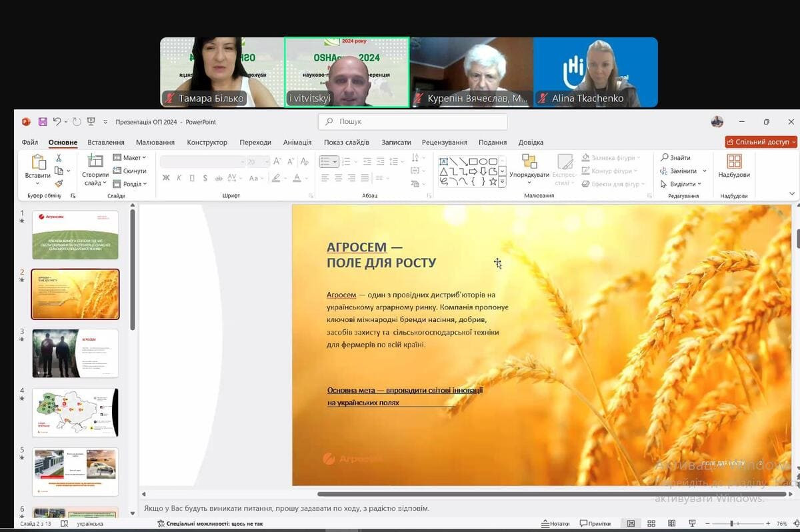Click the Undo arrow icon
800x532 pixels.
57,122
